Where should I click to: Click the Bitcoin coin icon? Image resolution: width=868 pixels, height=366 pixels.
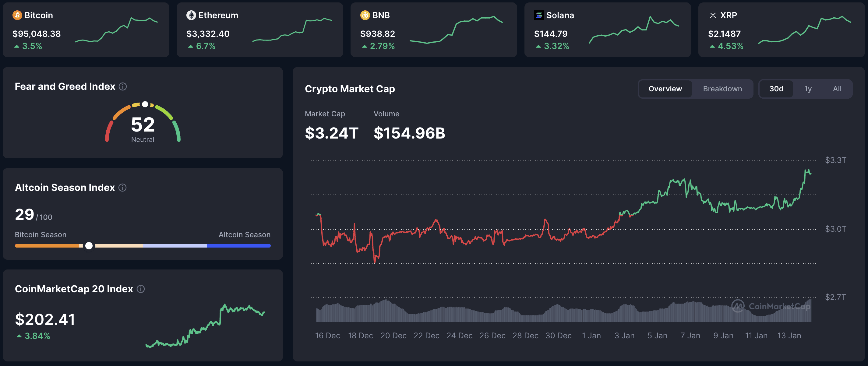(x=17, y=15)
